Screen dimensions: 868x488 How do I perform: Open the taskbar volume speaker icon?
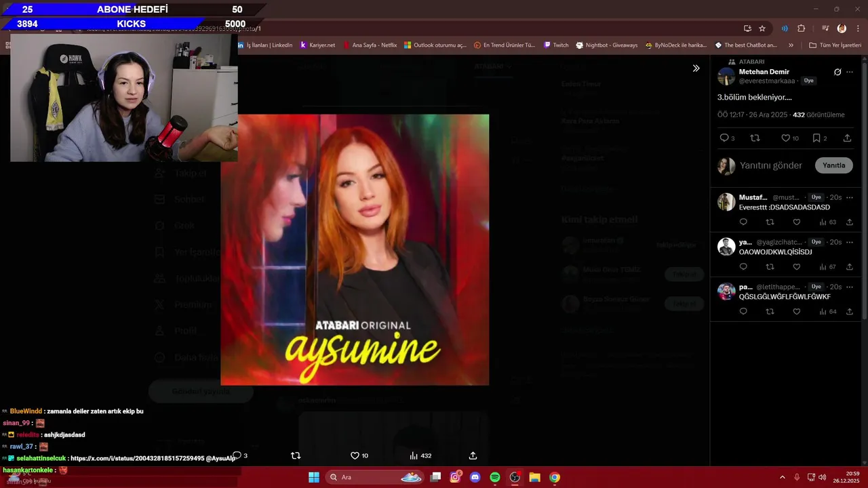point(821,477)
